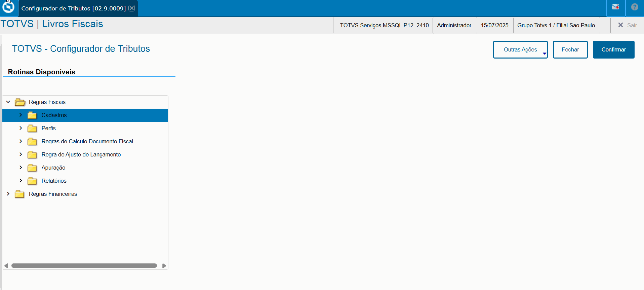Expand the Regras Financeiras tree node

(8, 194)
